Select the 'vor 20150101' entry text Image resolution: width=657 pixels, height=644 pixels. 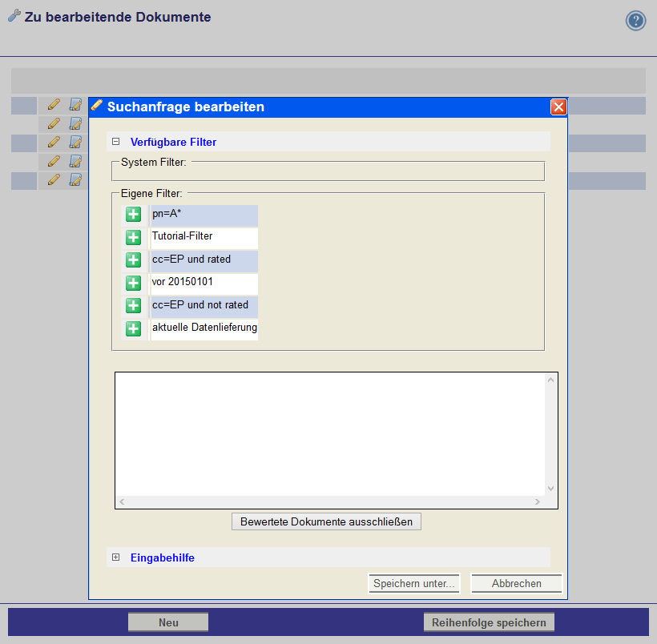(x=182, y=282)
